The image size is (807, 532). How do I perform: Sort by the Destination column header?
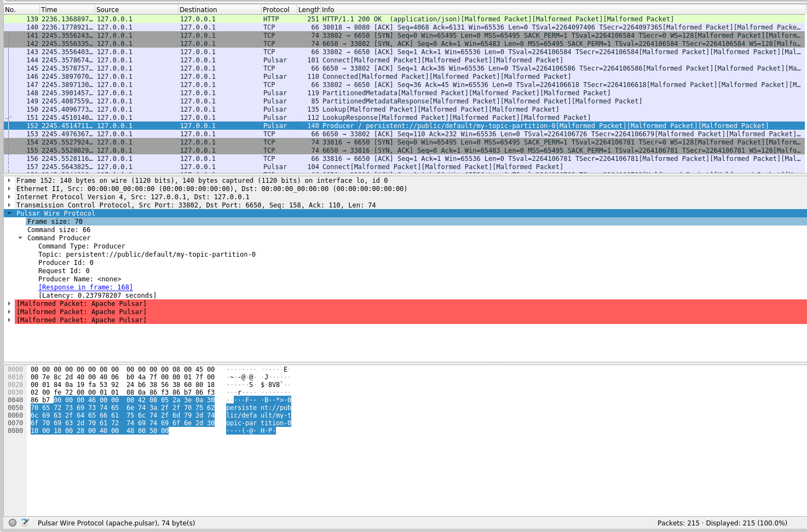click(220, 9)
